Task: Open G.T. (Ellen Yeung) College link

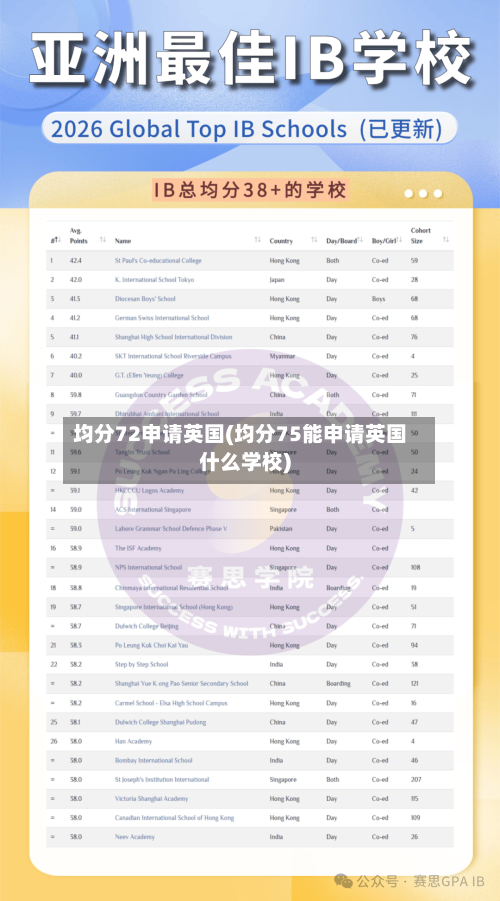Action: [x=149, y=375]
